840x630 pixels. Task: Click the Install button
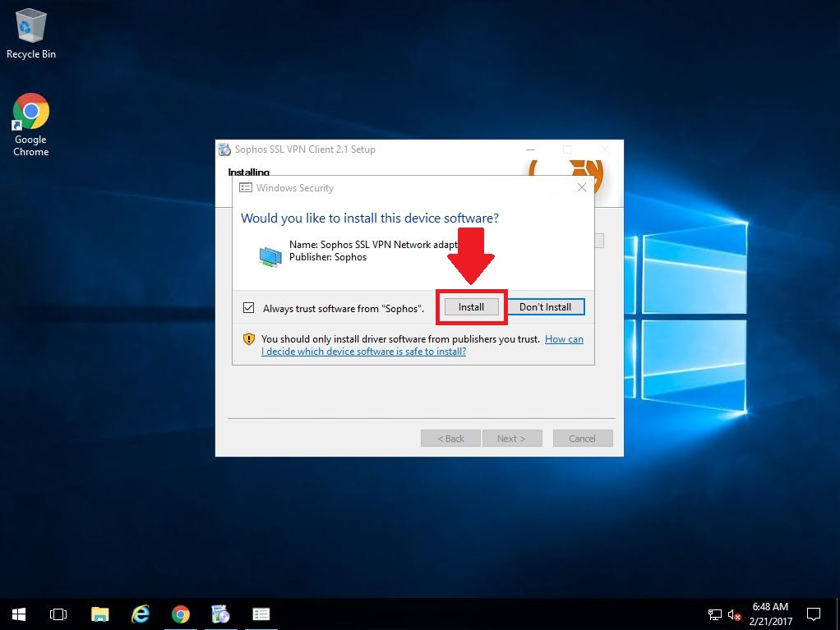472,307
